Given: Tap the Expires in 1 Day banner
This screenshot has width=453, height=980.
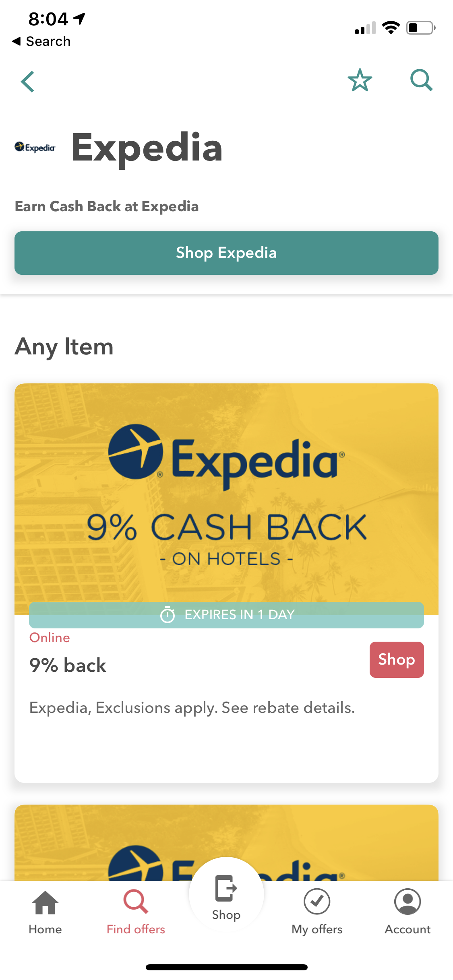Looking at the screenshot, I should 226,615.
